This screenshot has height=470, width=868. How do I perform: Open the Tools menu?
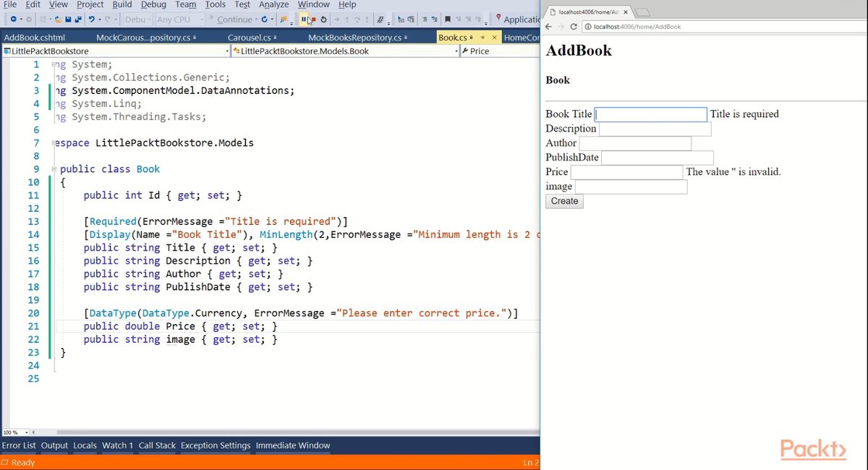[x=216, y=4]
